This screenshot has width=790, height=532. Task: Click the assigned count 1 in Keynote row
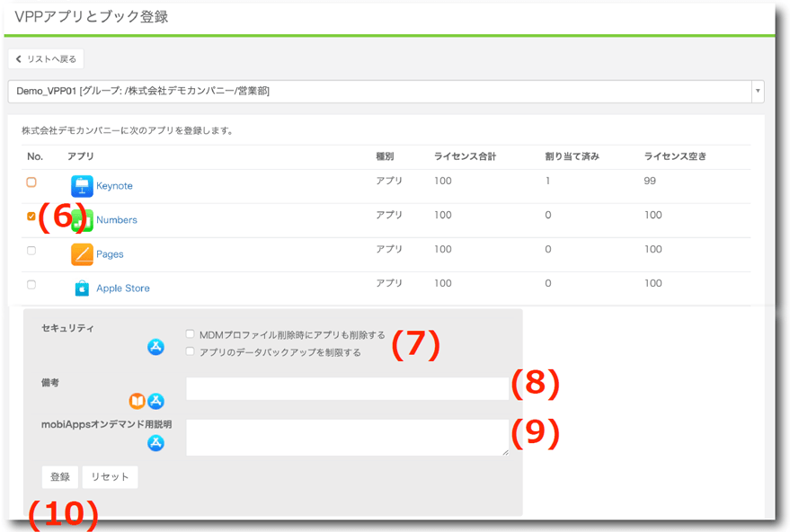(547, 181)
